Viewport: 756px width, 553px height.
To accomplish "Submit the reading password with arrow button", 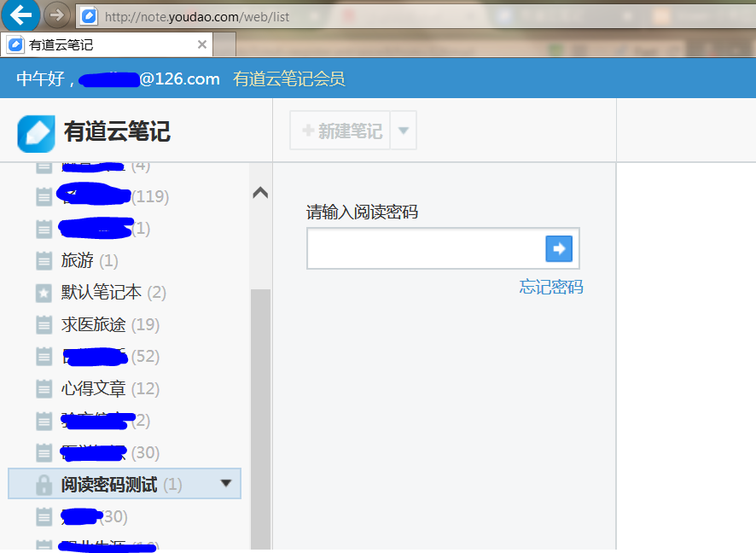I will click(559, 249).
